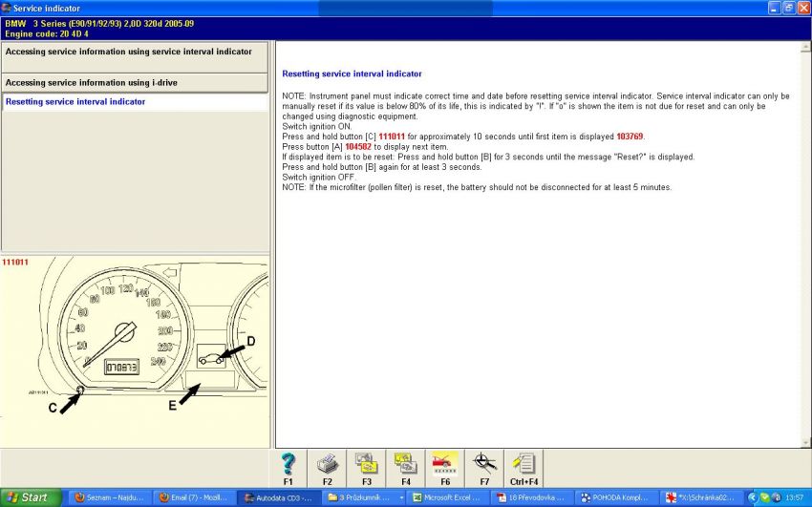
Task: Click the 'Engine code: 20 4D 4' header text
Action: (x=47, y=33)
